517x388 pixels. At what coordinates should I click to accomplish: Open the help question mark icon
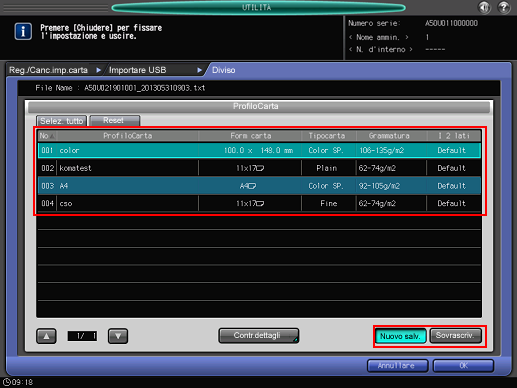(x=504, y=7)
